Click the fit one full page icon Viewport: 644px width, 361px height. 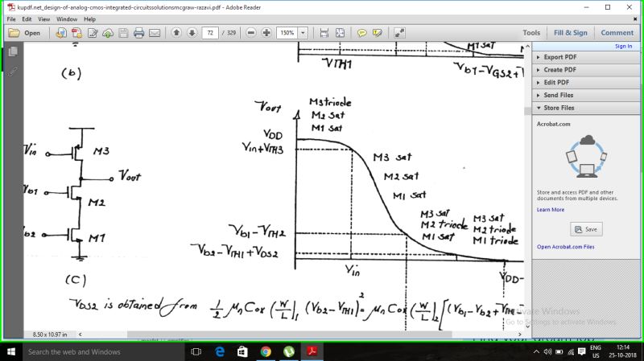(x=340, y=33)
